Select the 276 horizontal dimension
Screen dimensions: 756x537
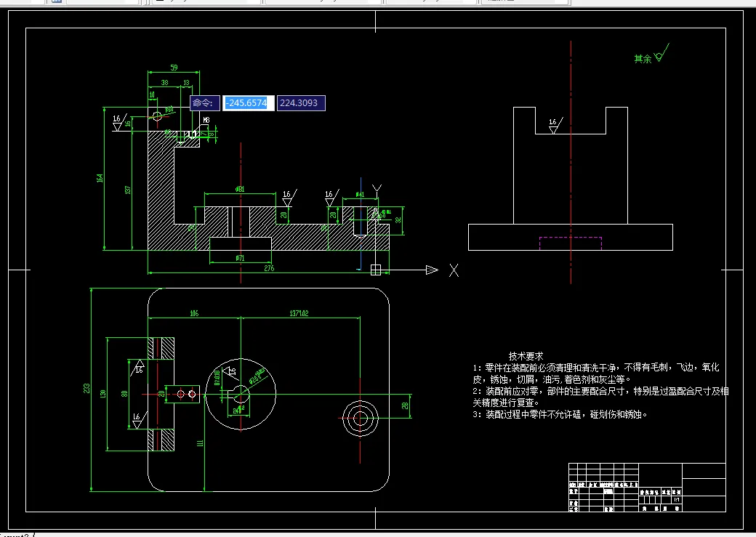pos(269,267)
